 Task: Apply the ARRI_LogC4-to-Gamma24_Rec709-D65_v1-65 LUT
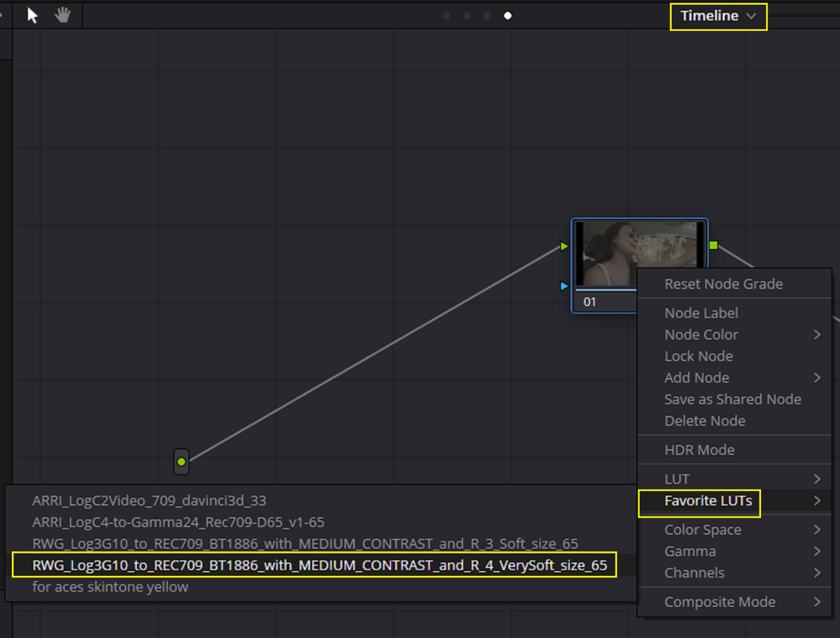pos(321,522)
